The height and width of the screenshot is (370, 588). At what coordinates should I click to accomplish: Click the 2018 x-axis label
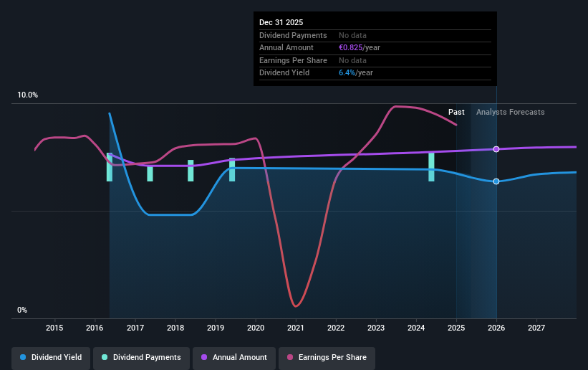[x=175, y=328]
